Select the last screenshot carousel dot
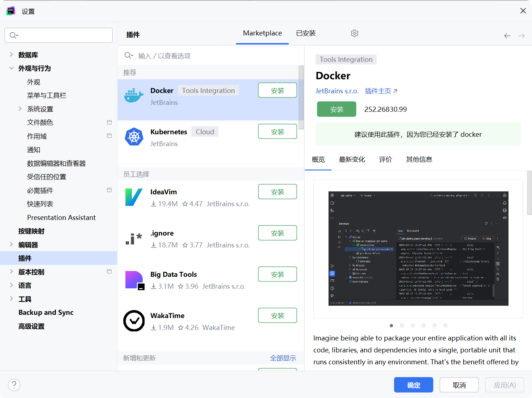The width and height of the screenshot is (532, 398). click(x=445, y=326)
